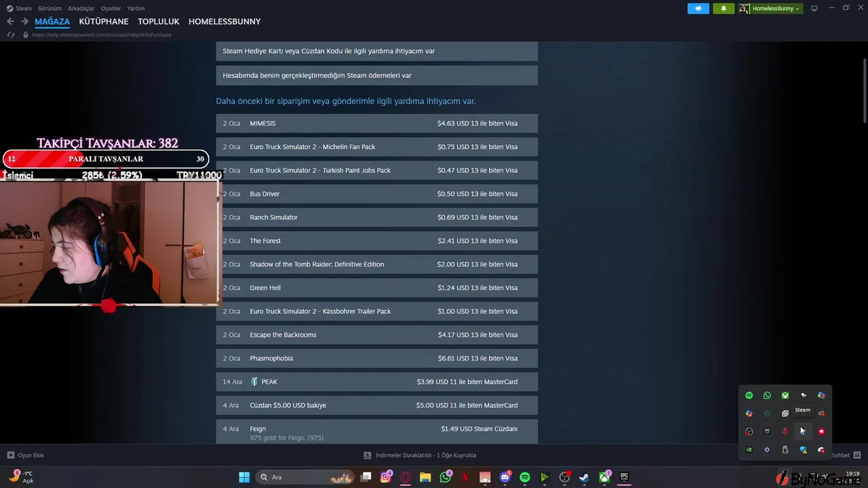Go forward with the Steam forward arrow
This screenshot has width=868, height=488.
(x=24, y=22)
